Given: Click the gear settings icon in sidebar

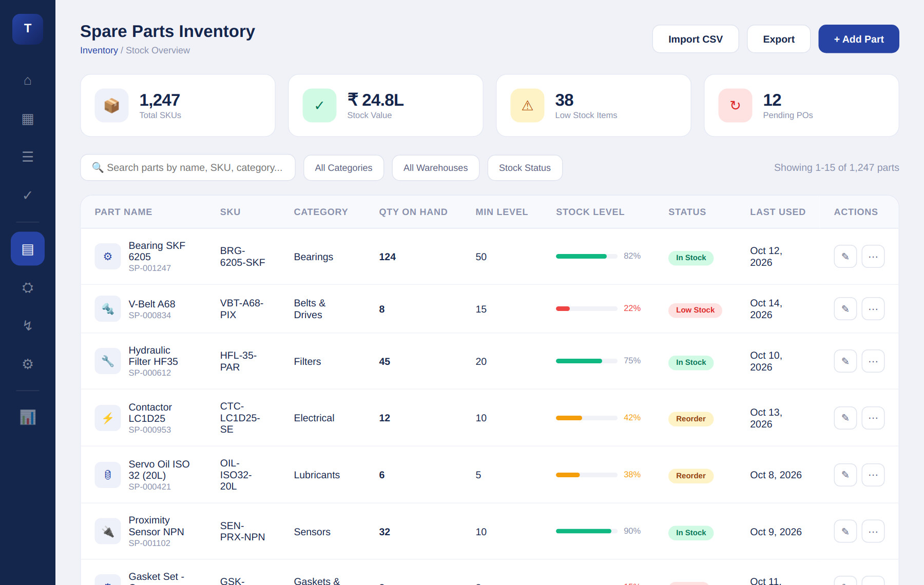Looking at the screenshot, I should pos(28,364).
